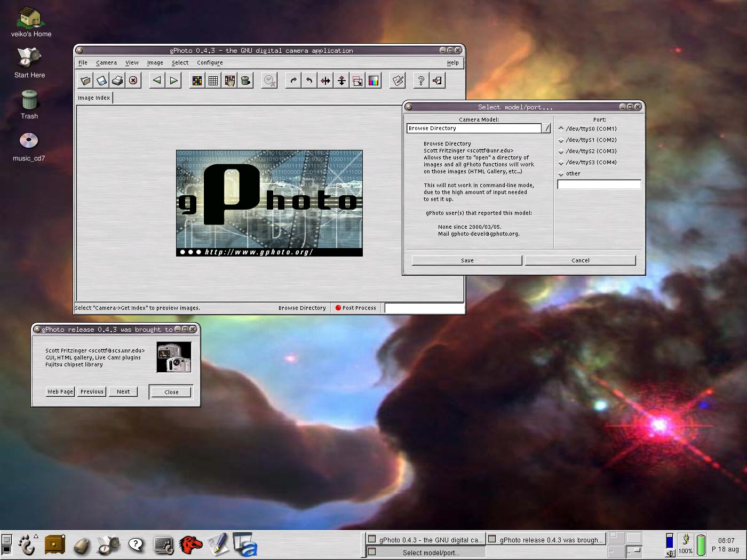This screenshot has height=560, width=747.
Task: Open the Select menu in gPhoto
Action: [x=180, y=62]
